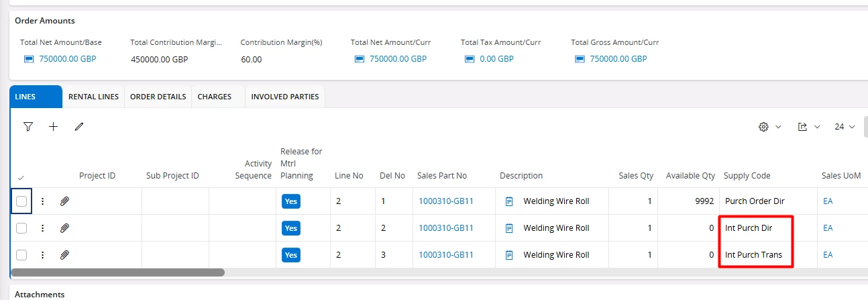This screenshot has height=300, width=868.
Task: Sort by the Description column header
Action: coord(521,176)
